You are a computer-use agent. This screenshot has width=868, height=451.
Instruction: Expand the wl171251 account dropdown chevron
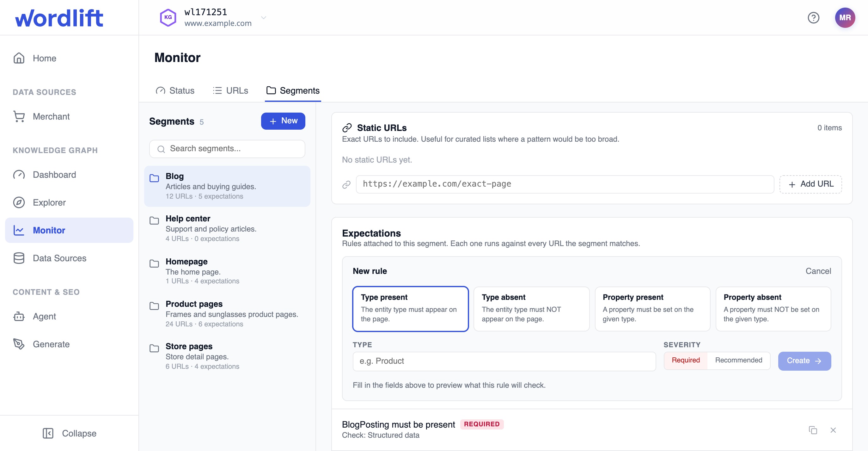tap(264, 17)
